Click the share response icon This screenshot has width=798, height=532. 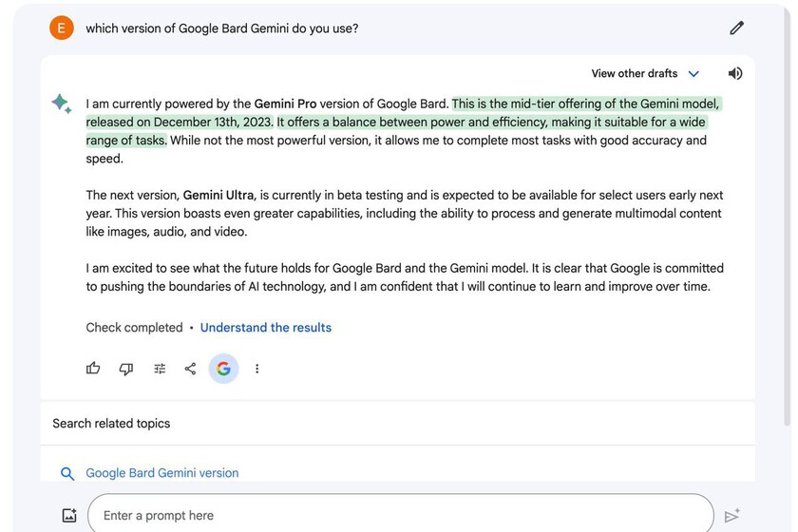(190, 369)
